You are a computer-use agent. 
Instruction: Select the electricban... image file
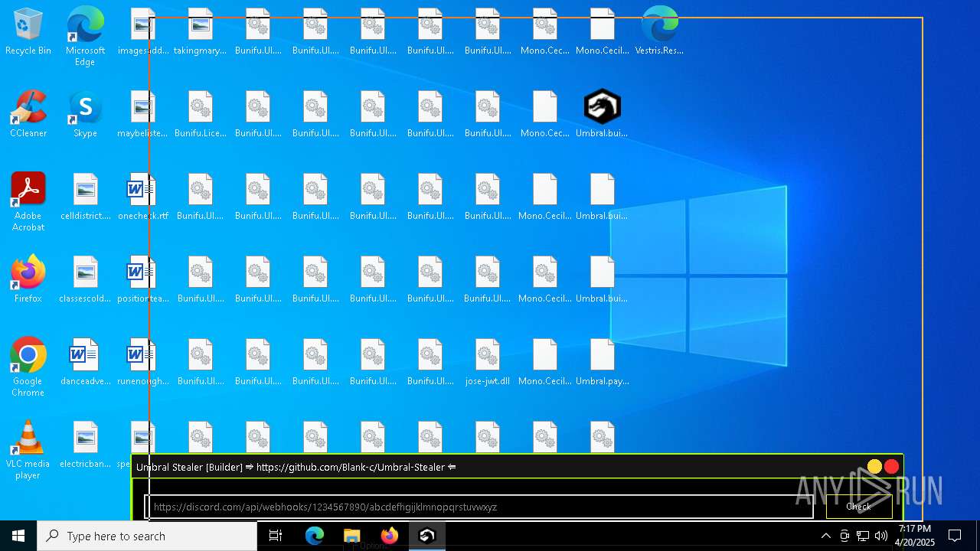coord(85,445)
